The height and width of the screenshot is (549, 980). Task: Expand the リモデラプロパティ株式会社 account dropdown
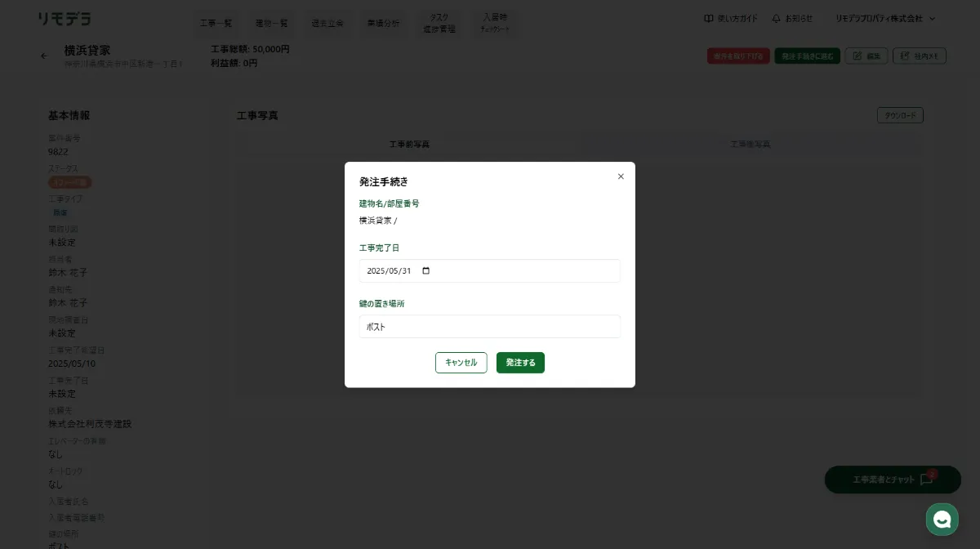(885, 19)
